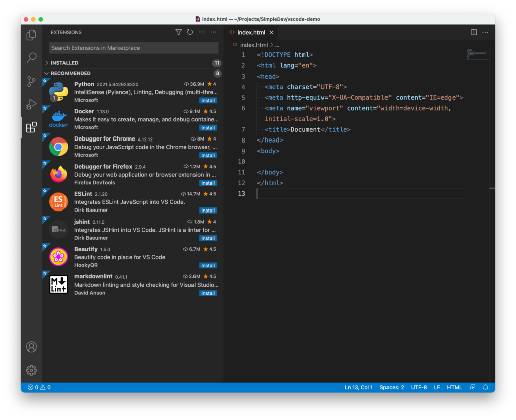The height and width of the screenshot is (420, 516).
Task: Split the editor to the right
Action: pos(474,32)
